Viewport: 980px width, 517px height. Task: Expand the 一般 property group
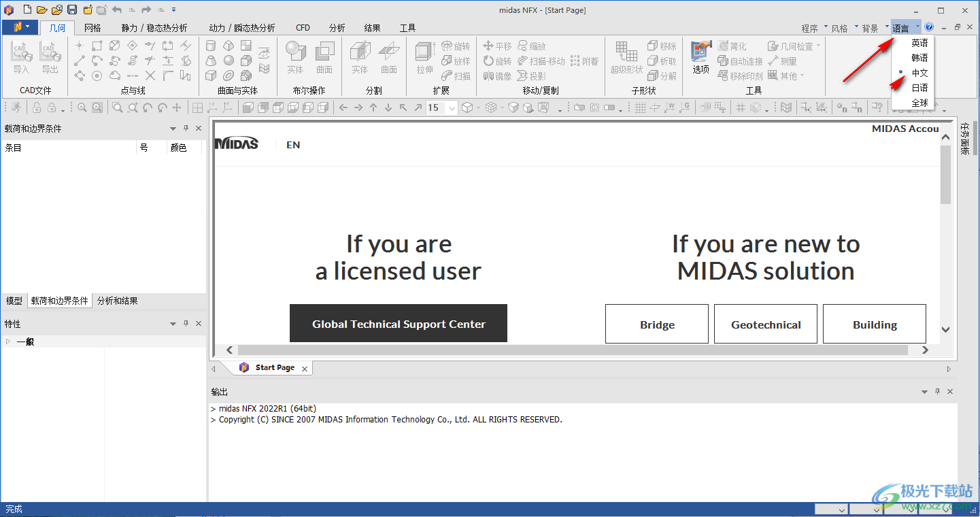coord(8,341)
